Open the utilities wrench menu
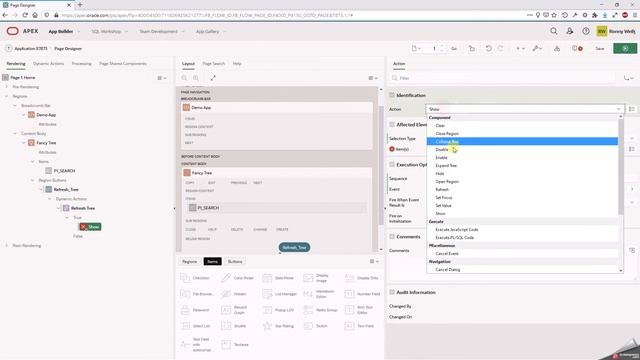Image resolution: width=640 pixels, height=360 pixels. (x=537, y=48)
